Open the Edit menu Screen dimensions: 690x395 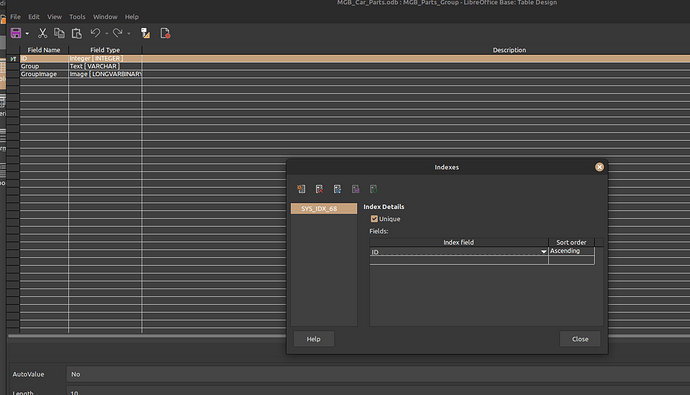[x=34, y=17]
